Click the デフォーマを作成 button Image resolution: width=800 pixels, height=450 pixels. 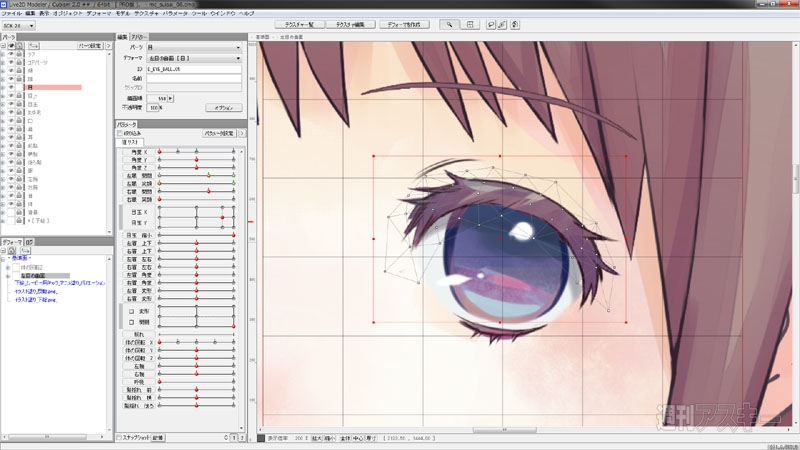(405, 24)
